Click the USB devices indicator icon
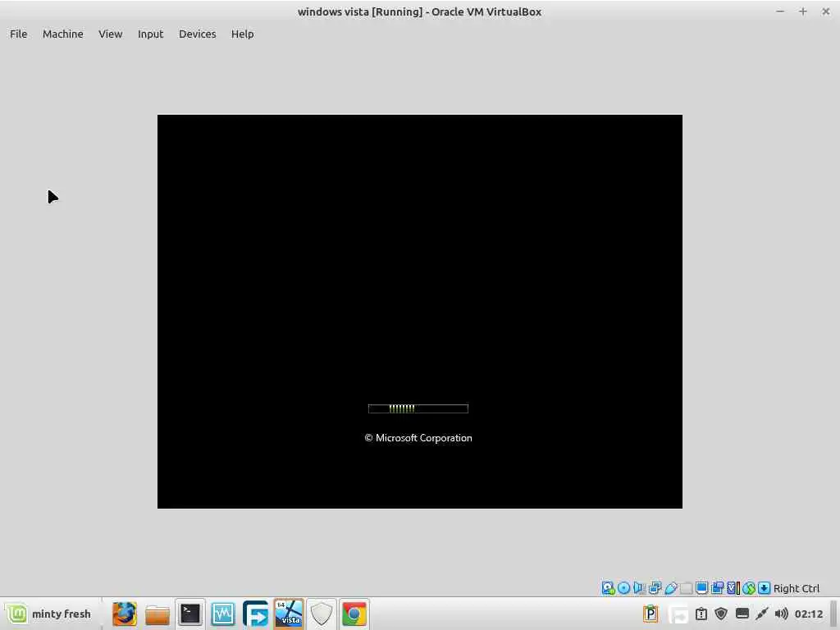 pyautogui.click(x=671, y=588)
